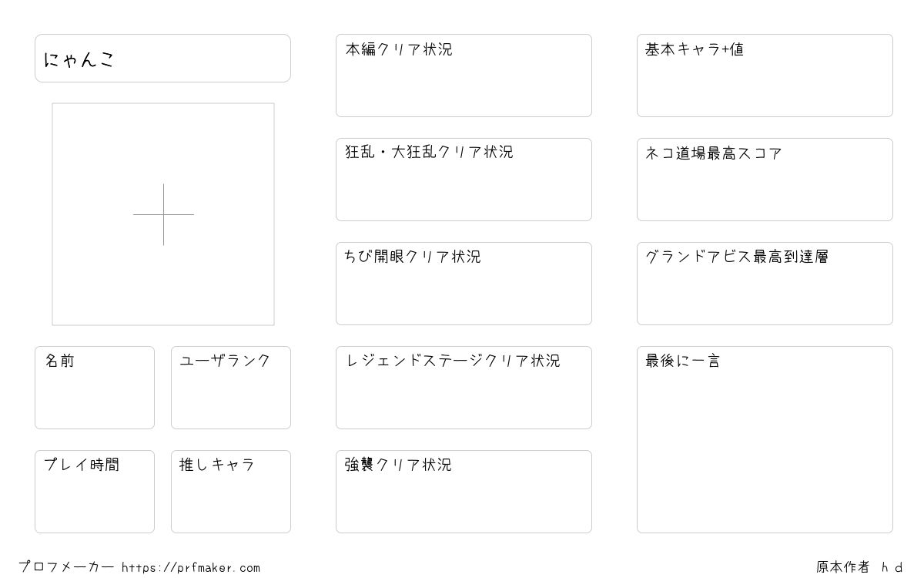Select the 基本キャラ+値 box
This screenshot has width=924, height=578.
(765, 76)
